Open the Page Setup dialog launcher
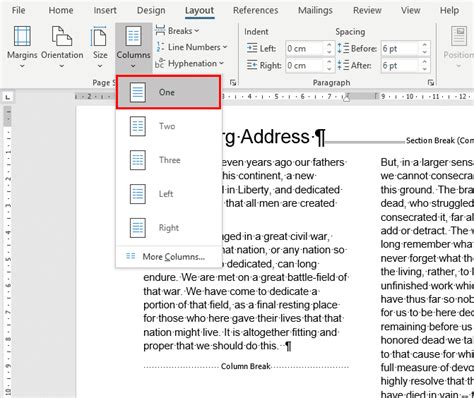 tap(233, 83)
